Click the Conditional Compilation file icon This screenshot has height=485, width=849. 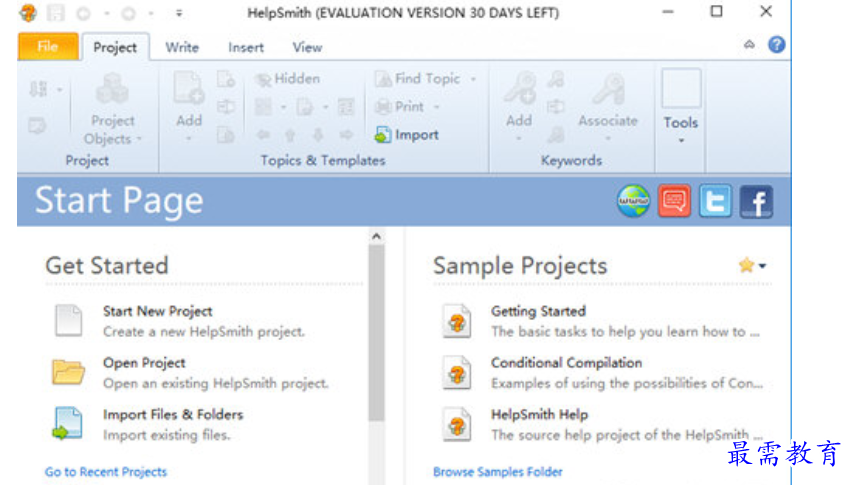456,372
